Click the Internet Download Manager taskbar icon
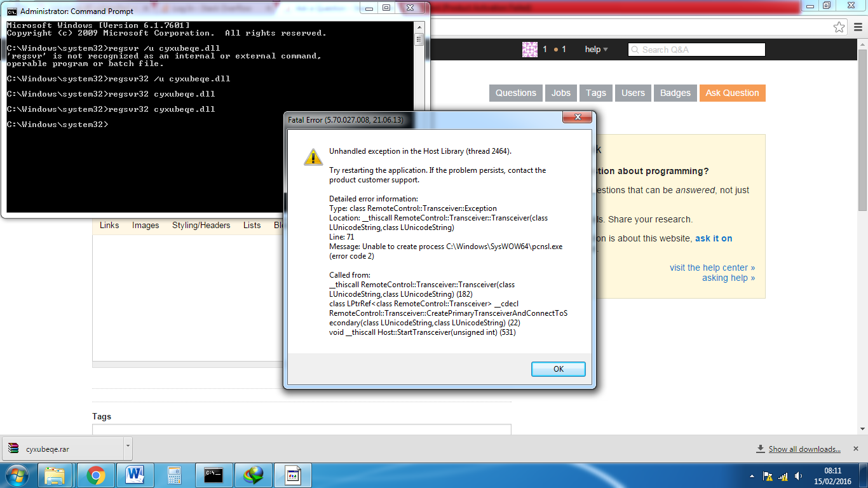868x488 pixels. click(254, 475)
